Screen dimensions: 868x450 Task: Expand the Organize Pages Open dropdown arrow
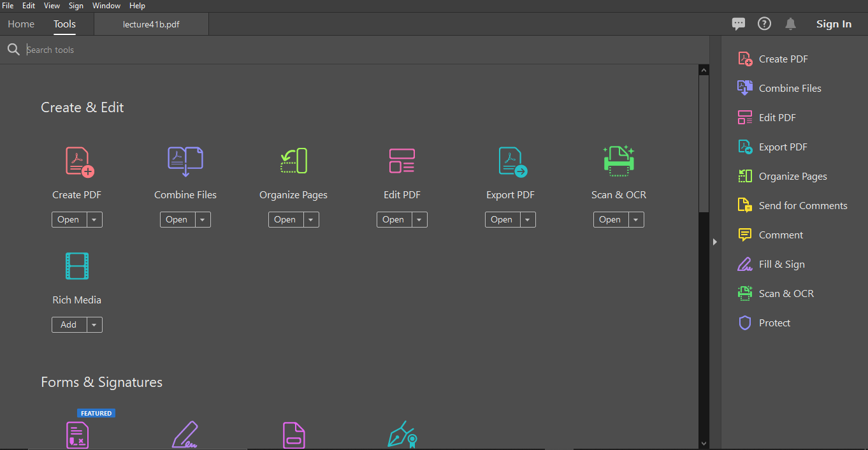click(x=310, y=219)
